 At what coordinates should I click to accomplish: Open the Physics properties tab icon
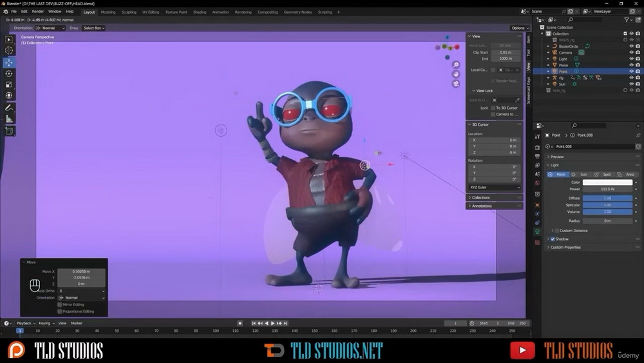[x=537, y=214]
